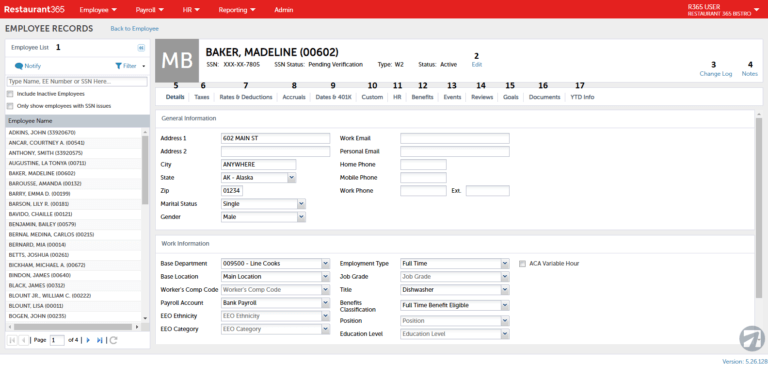Refresh the employee list
Image resolution: width=768 pixels, height=366 pixels.
(113, 340)
